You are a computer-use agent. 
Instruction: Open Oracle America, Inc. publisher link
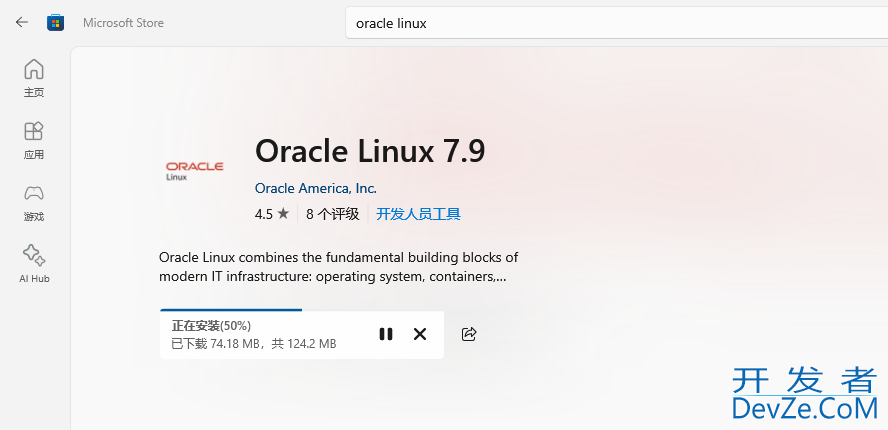[315, 188]
